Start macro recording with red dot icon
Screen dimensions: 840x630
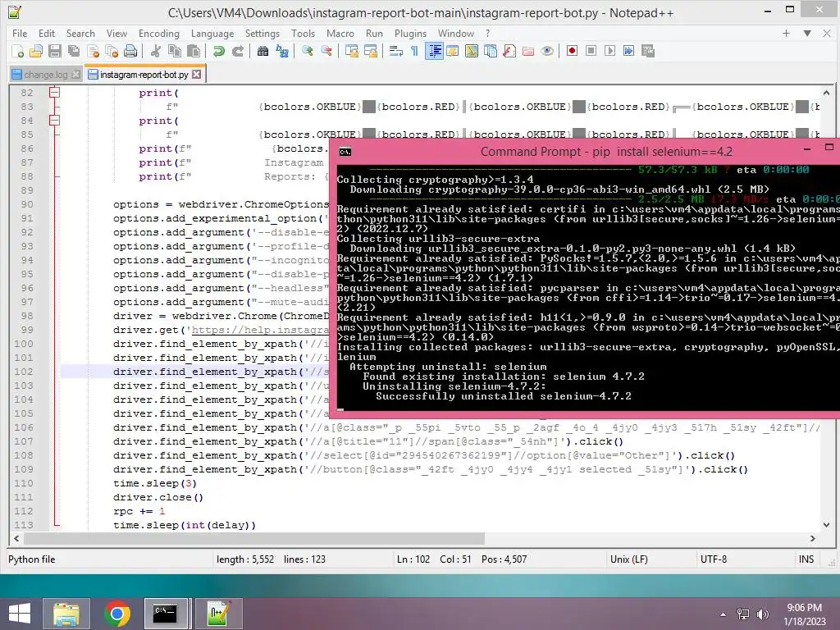click(572, 51)
